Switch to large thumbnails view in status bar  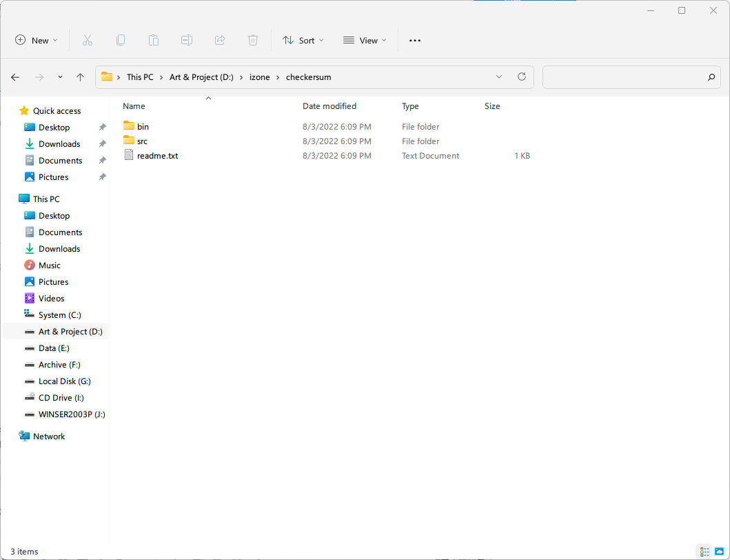click(x=719, y=552)
